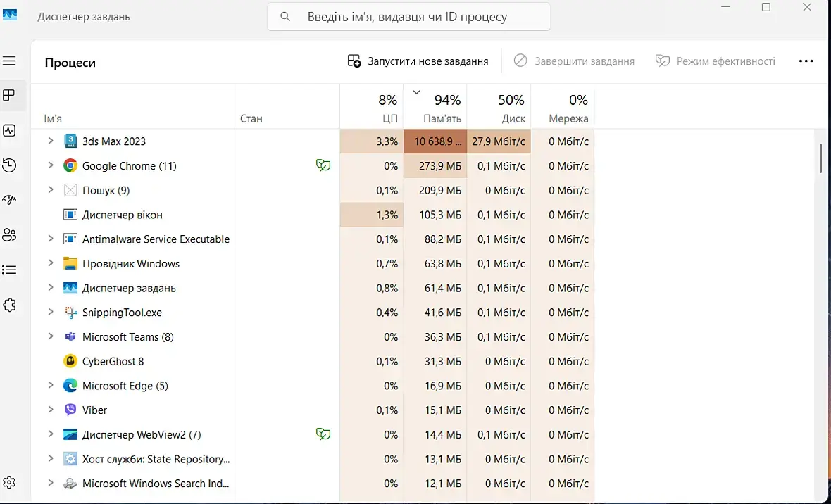Sort by ЦП column header
The height and width of the screenshot is (504, 831).
(389, 118)
